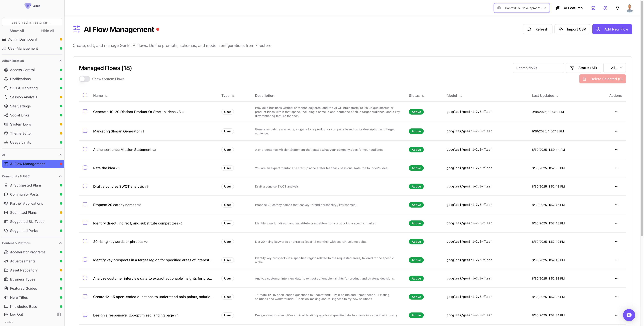Open actions menu for Marketing Slogan Generator
644x326 pixels.
coord(617,131)
